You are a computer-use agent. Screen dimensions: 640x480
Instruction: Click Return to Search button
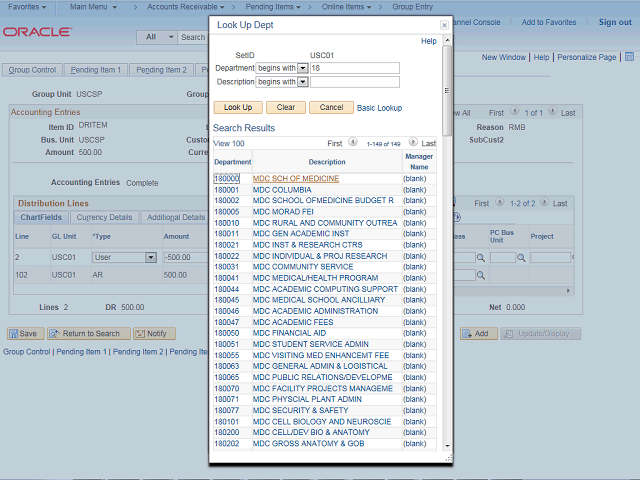[x=89, y=333]
